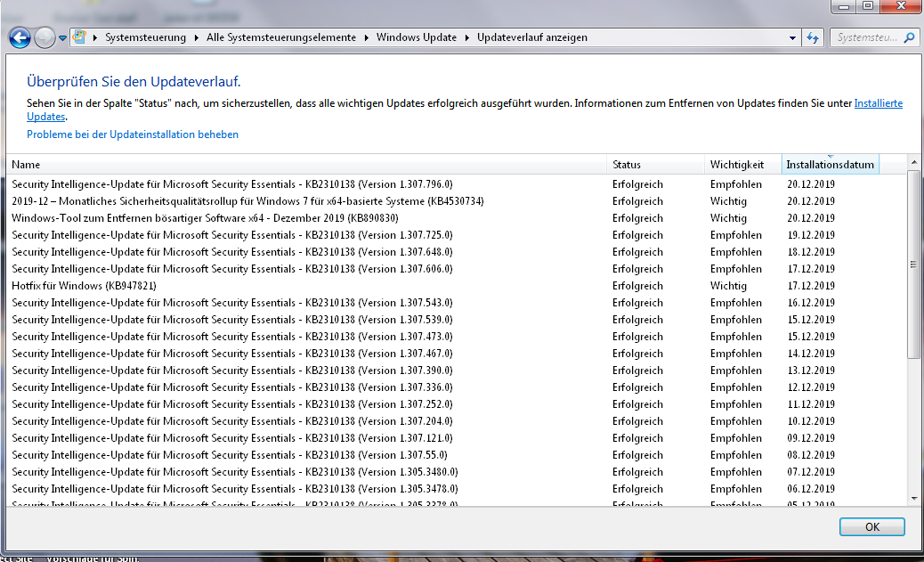Select Windows-Tool KB890830 row
Viewport: 924px width, 562px height.
457,218
